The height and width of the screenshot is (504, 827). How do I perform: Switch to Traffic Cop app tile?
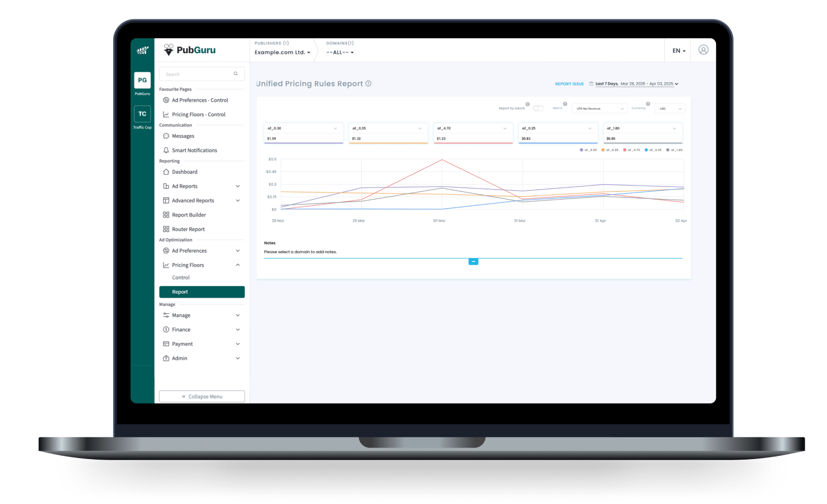[142, 114]
